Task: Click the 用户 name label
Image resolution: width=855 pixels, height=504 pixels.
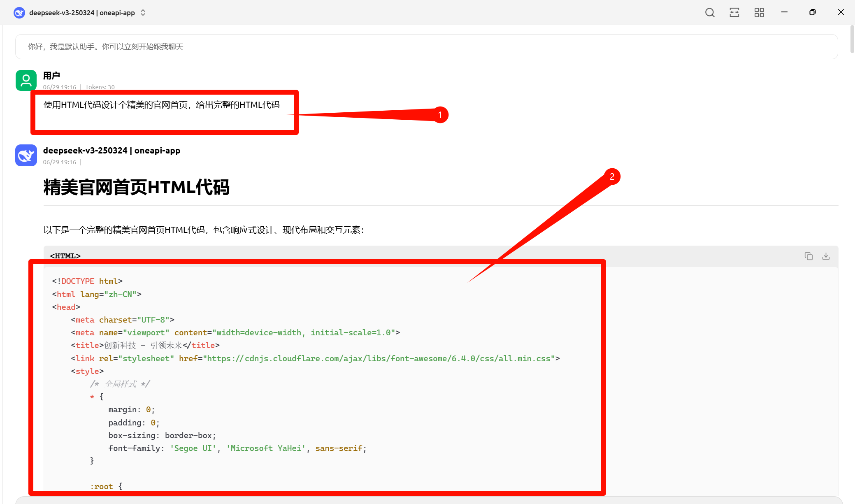Action: click(x=51, y=76)
